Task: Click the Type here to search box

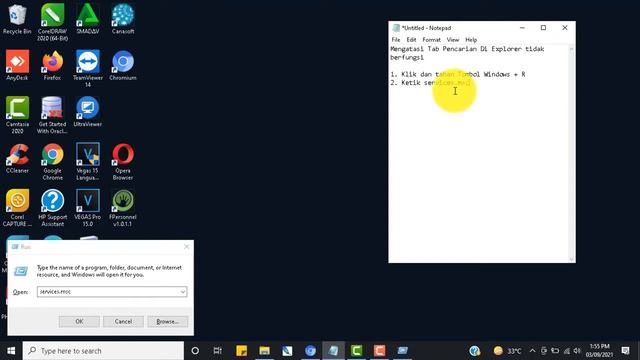Action: (103, 351)
